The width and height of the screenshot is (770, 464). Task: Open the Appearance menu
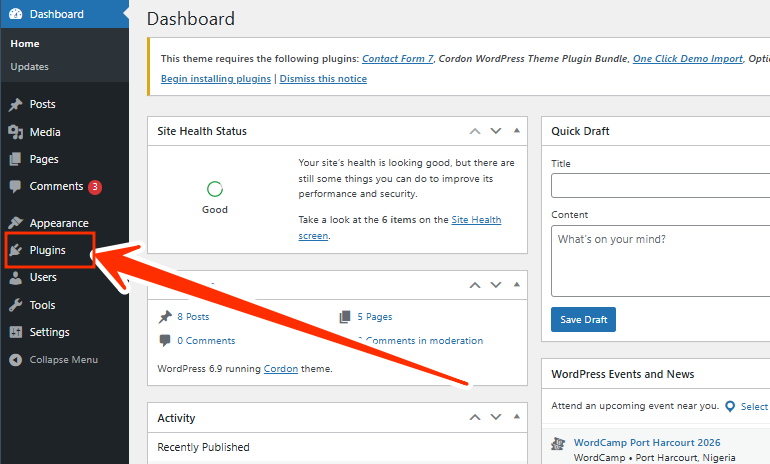click(x=59, y=223)
